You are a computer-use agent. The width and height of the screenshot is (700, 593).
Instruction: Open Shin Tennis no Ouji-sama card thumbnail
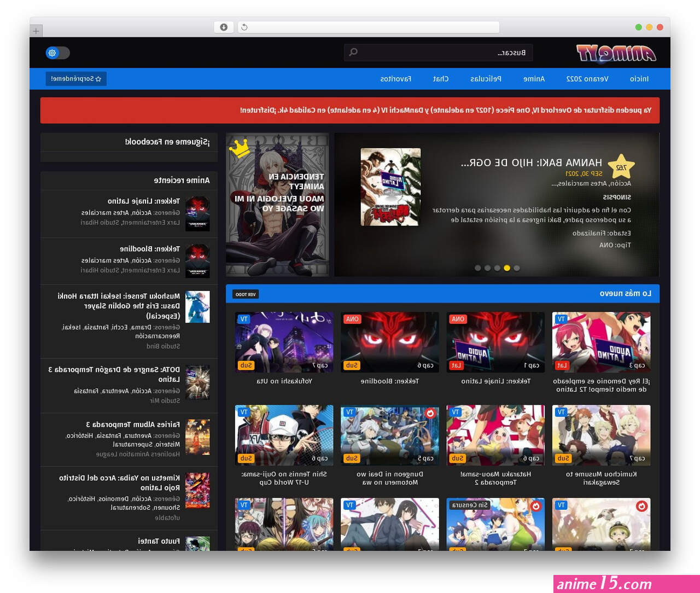click(284, 435)
